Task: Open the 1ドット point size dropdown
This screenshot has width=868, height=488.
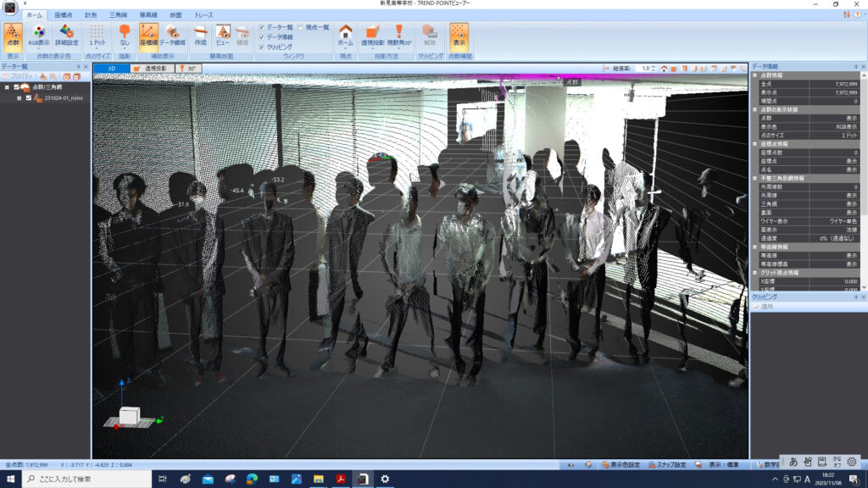Action: [97, 35]
